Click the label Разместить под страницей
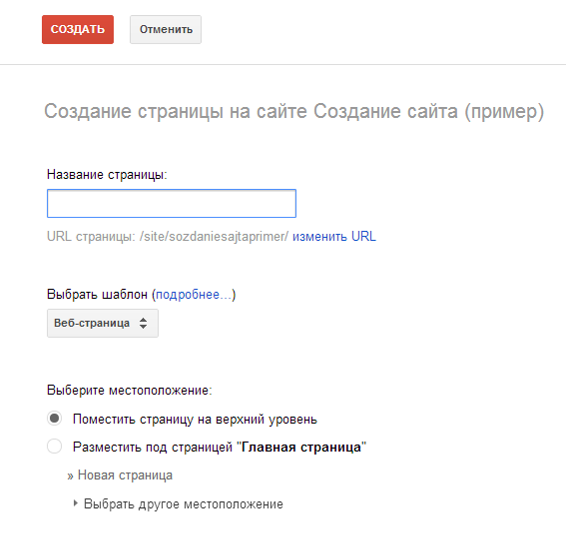Viewport: 566px width, 545px height. [x=153, y=447]
